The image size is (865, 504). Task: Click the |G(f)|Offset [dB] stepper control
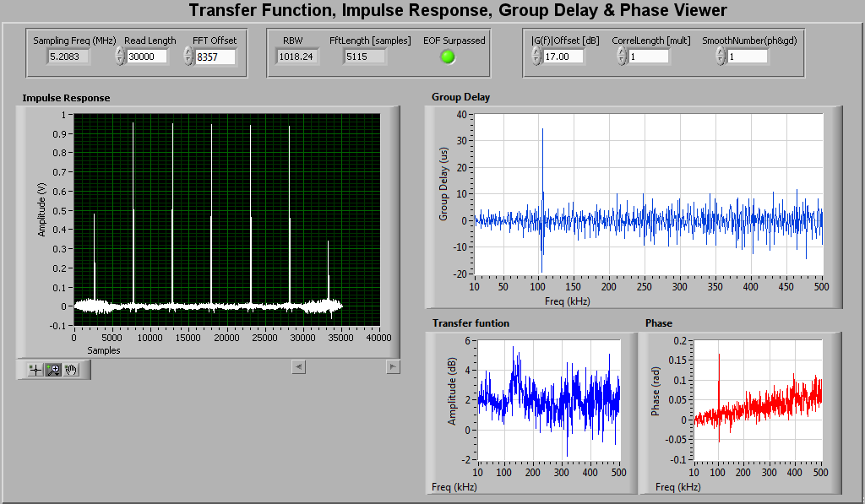coord(536,57)
